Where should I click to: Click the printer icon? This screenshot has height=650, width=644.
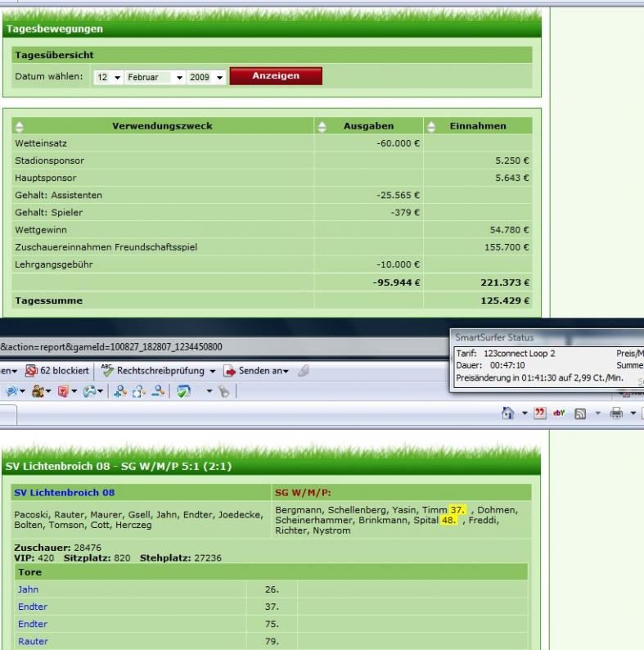coord(616,415)
